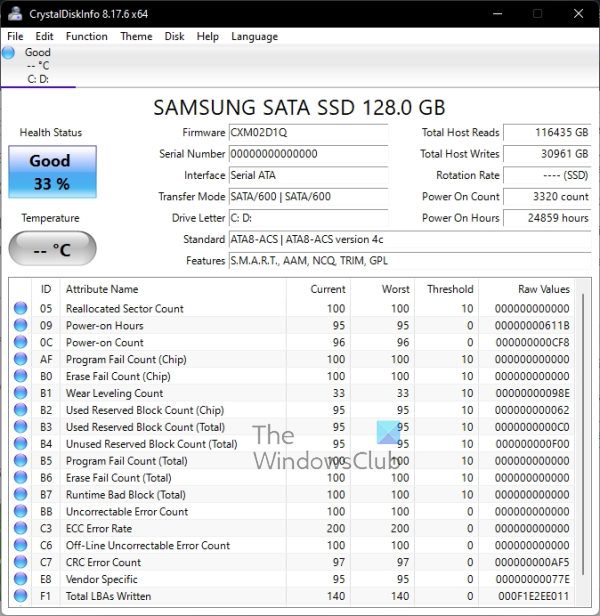Click the Total Host Reads value 116435 GB
600x616 pixels.
point(547,132)
